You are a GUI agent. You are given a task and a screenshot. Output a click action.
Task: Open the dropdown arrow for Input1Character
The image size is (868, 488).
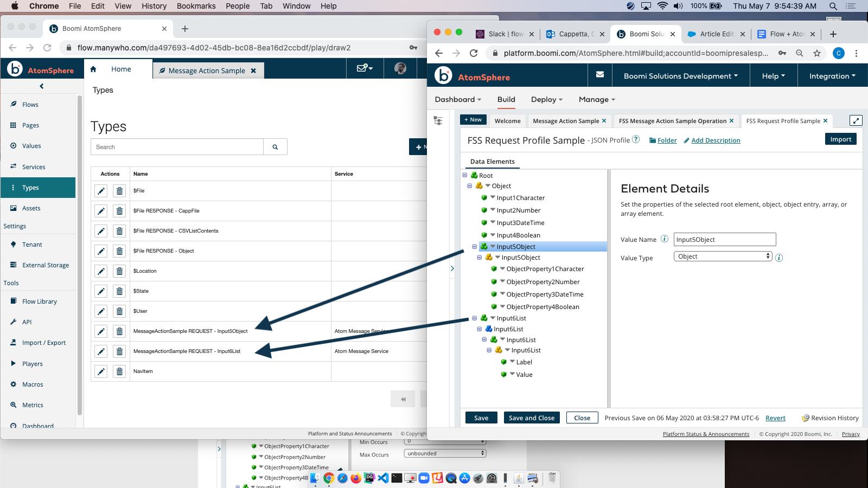(x=493, y=197)
